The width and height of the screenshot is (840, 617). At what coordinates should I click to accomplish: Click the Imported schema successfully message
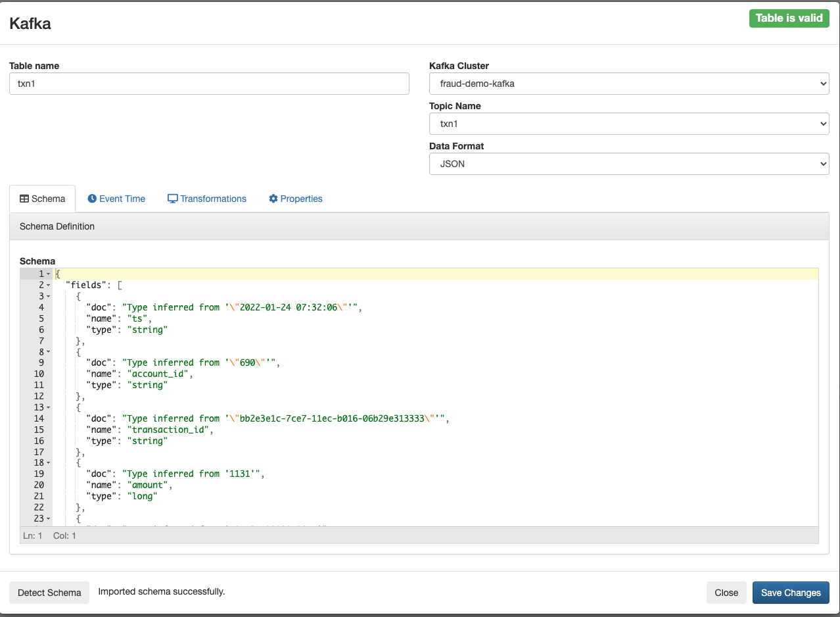(162, 591)
